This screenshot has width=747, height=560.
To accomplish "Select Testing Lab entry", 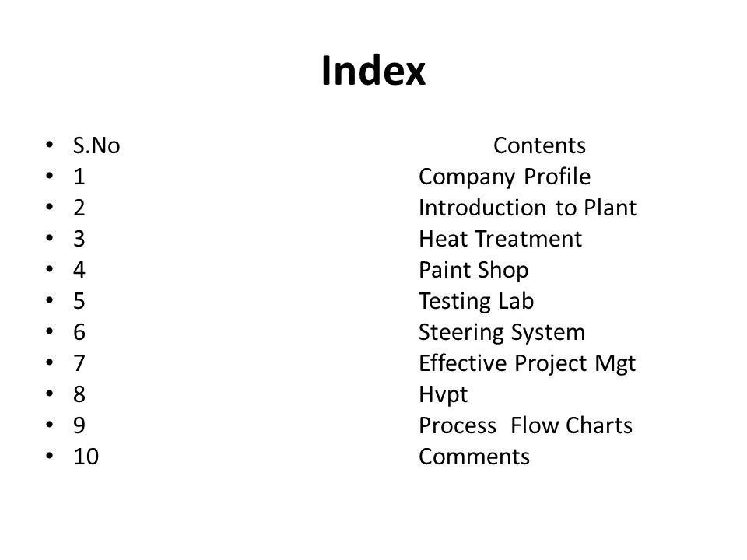I will click(x=476, y=302).
